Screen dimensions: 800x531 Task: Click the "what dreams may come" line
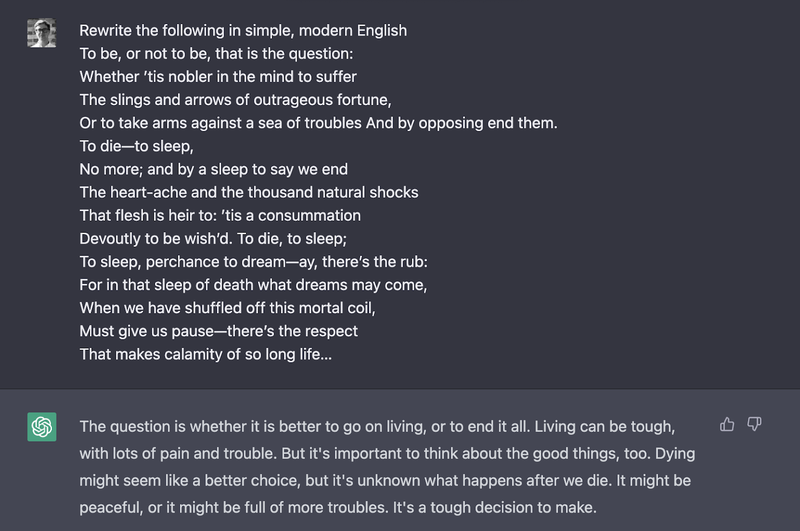pos(253,284)
